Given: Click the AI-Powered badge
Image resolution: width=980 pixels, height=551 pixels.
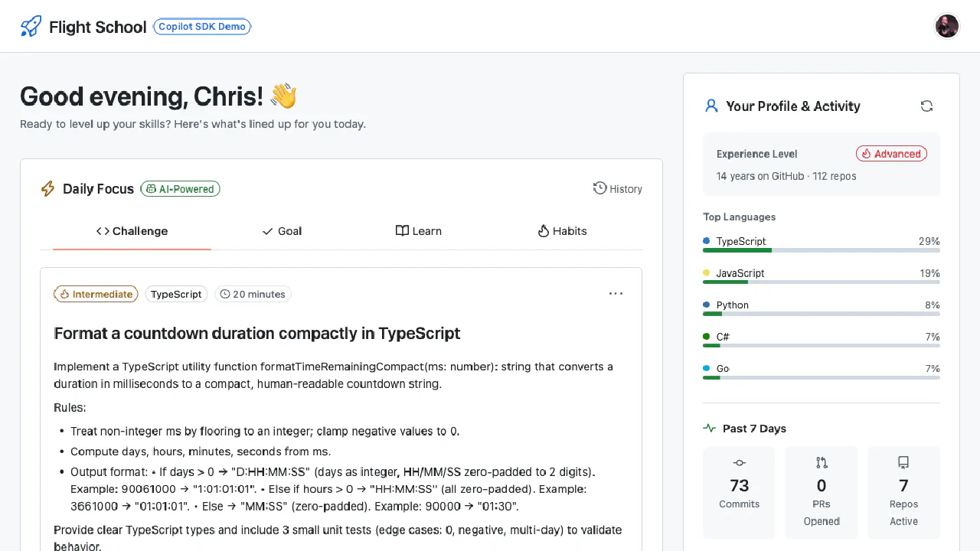Looking at the screenshot, I should (x=180, y=189).
